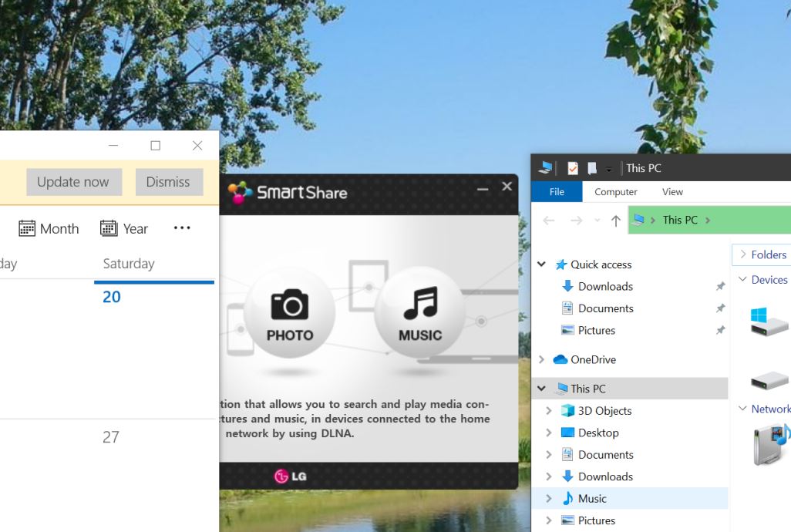Screen dimensions: 791x532
Task: Select Quick access in navigation pane
Action: pyautogui.click(x=601, y=264)
